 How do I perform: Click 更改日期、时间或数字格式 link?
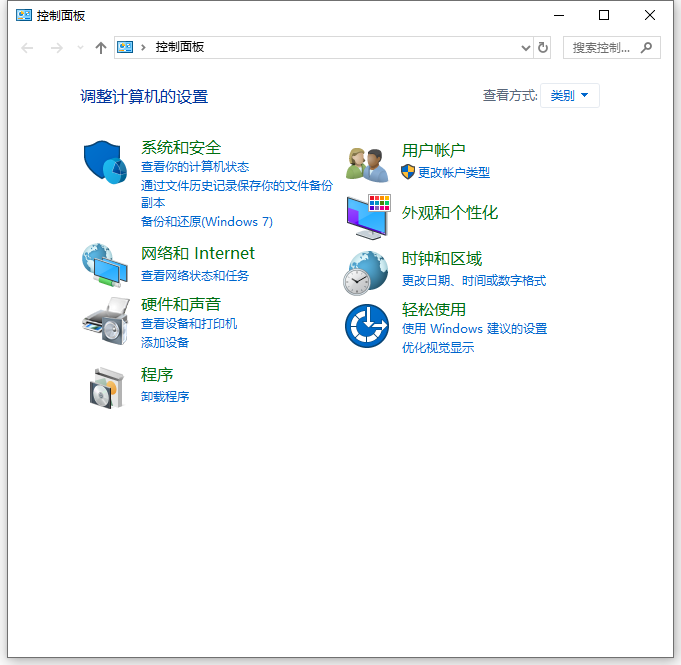[473, 281]
